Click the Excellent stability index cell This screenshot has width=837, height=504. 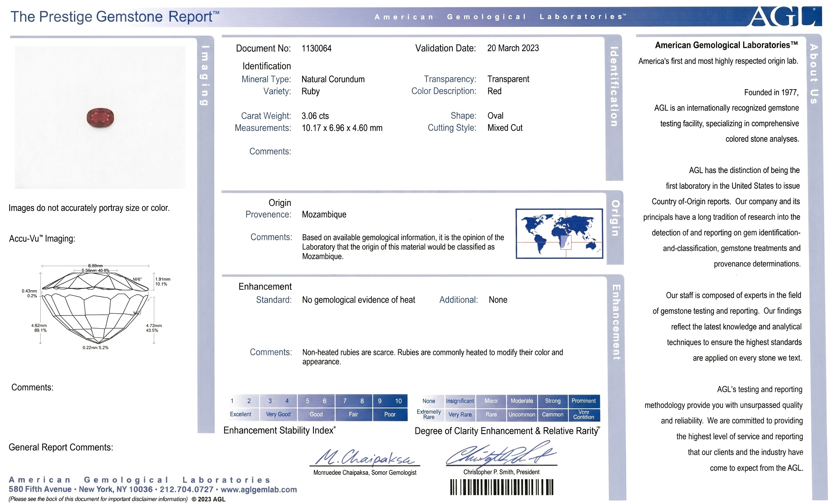(240, 414)
